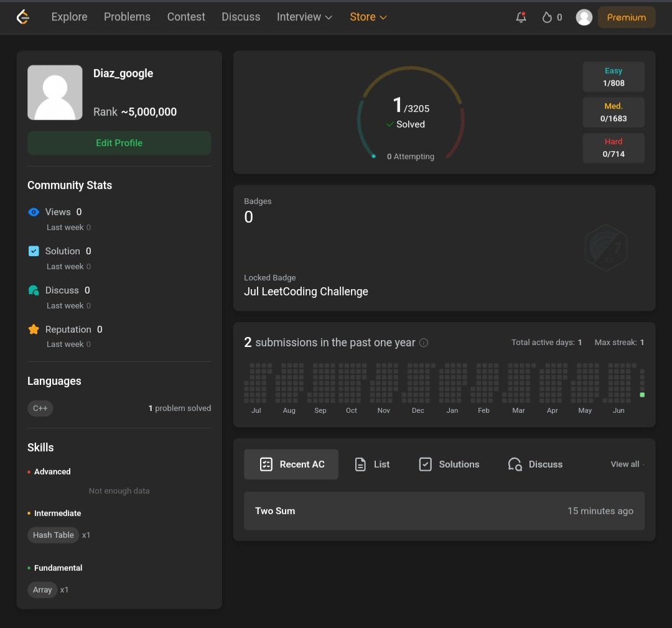Select the Hard 0/714 difficulty card
The width and height of the screenshot is (672, 628).
click(x=614, y=148)
